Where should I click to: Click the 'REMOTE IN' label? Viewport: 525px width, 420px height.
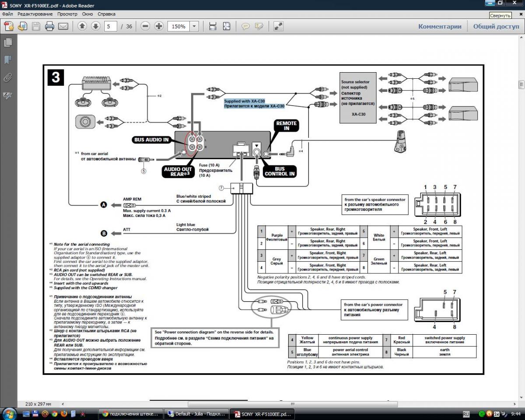[x=286, y=126]
